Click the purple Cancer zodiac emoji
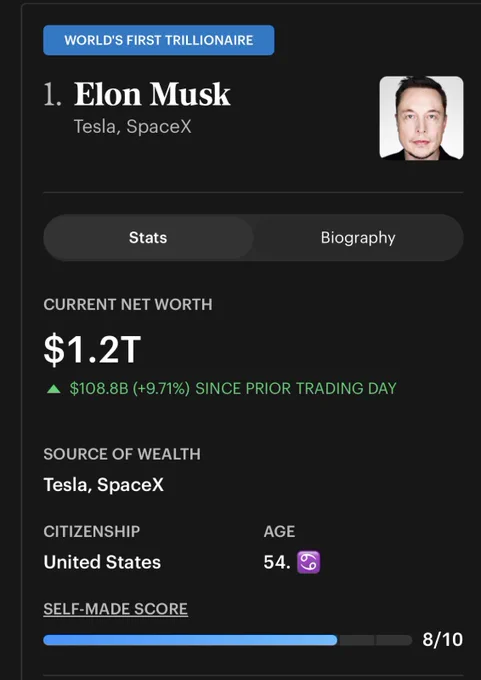 pos(308,562)
